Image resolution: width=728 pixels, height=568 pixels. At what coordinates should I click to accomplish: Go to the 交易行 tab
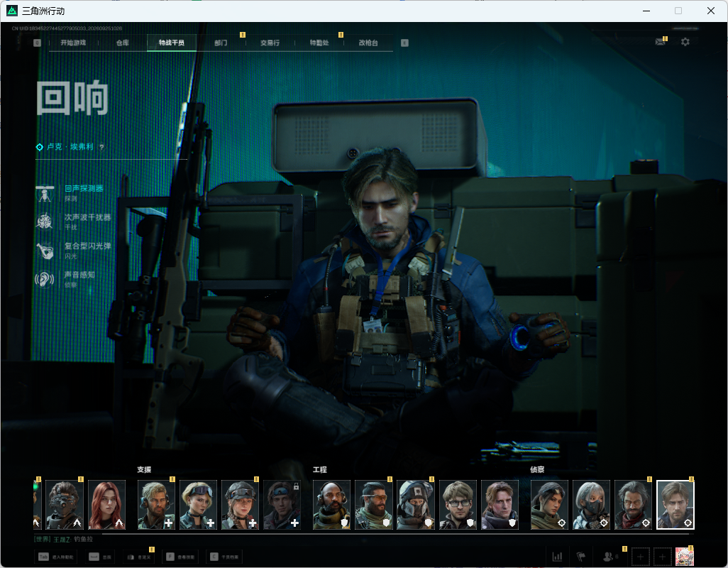[270, 43]
